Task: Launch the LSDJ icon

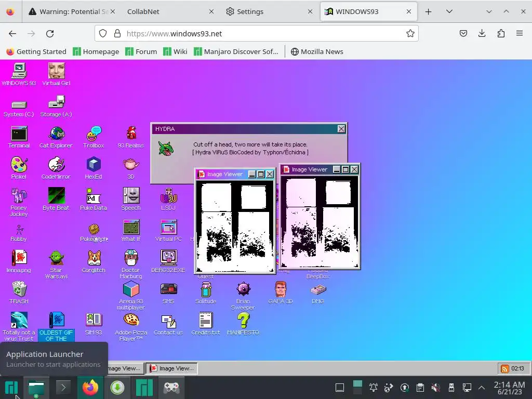Action: 168,199
